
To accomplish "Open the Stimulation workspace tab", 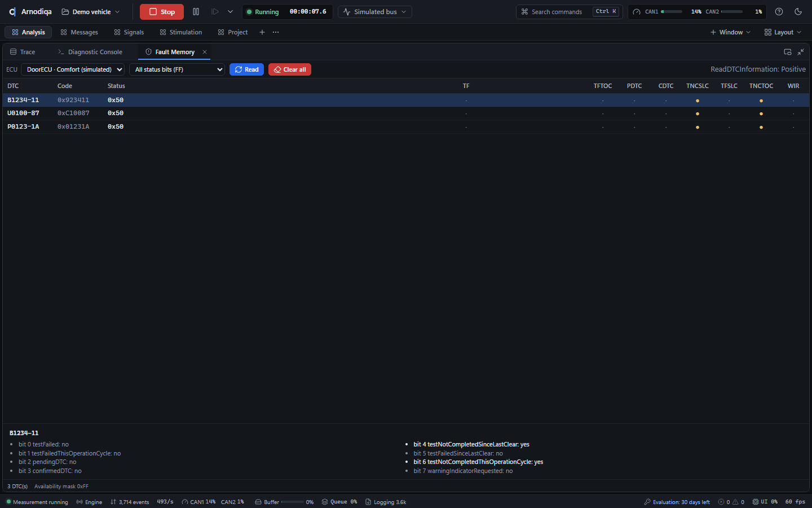I will 181,32.
